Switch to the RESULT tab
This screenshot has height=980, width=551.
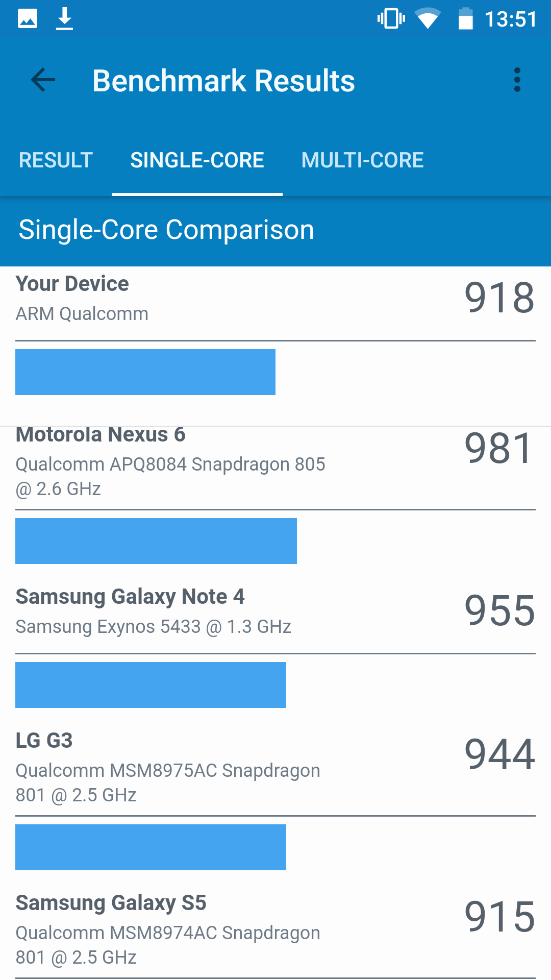(56, 160)
